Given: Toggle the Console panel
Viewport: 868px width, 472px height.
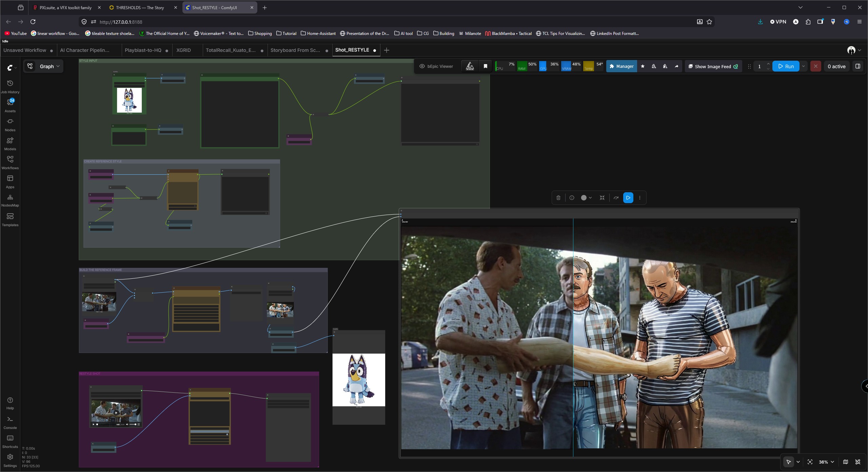Looking at the screenshot, I should click(x=10, y=422).
